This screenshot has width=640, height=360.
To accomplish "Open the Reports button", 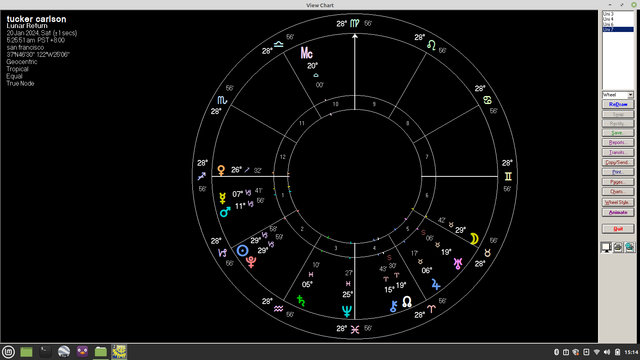I will click(618, 143).
